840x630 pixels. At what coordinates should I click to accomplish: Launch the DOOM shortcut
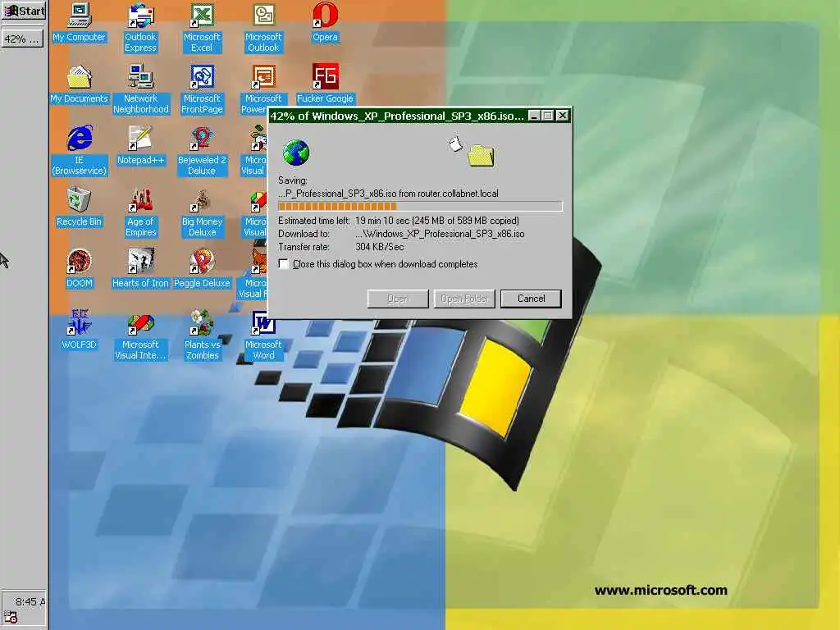point(80,269)
